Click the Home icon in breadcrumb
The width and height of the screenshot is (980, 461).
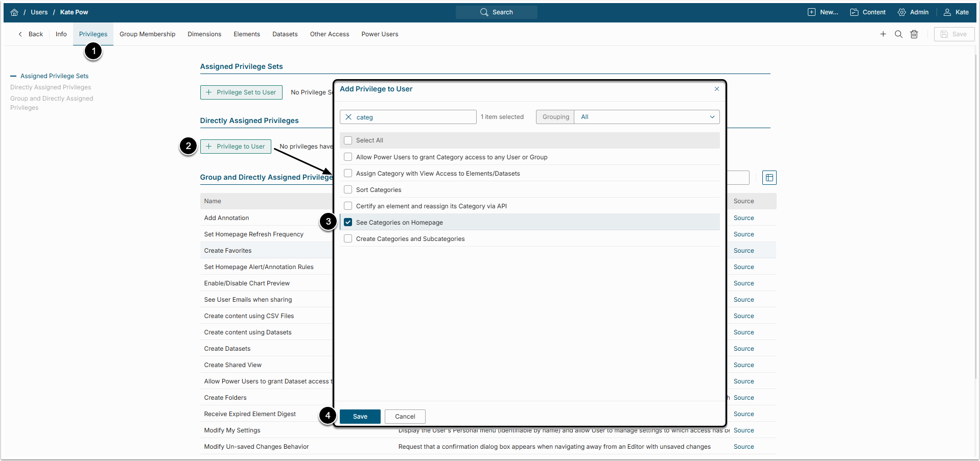[x=14, y=12]
